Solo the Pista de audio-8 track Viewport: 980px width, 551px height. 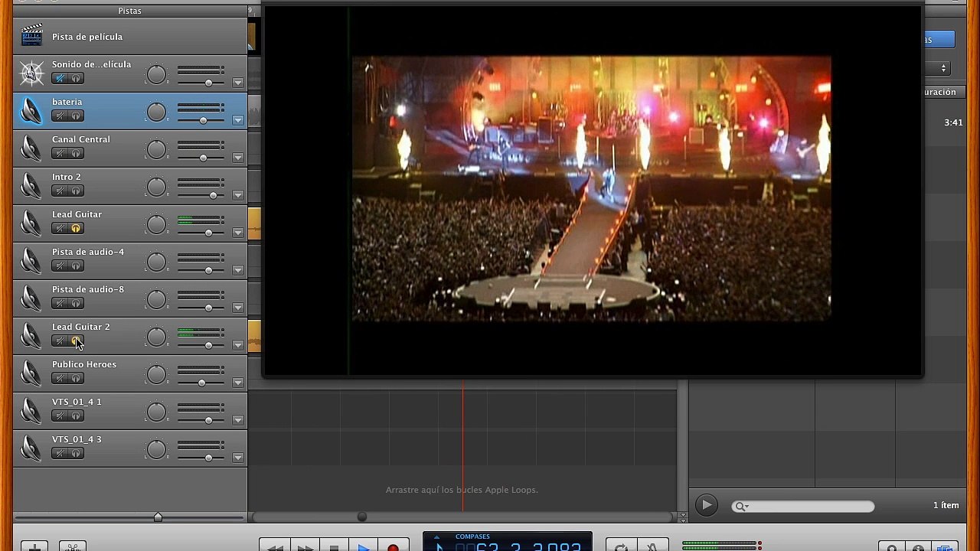(x=76, y=303)
